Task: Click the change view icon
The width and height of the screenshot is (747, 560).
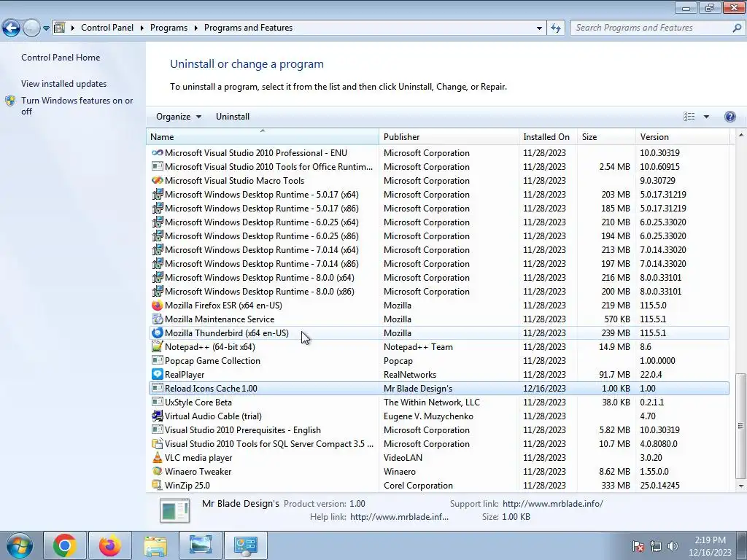Action: coord(689,117)
